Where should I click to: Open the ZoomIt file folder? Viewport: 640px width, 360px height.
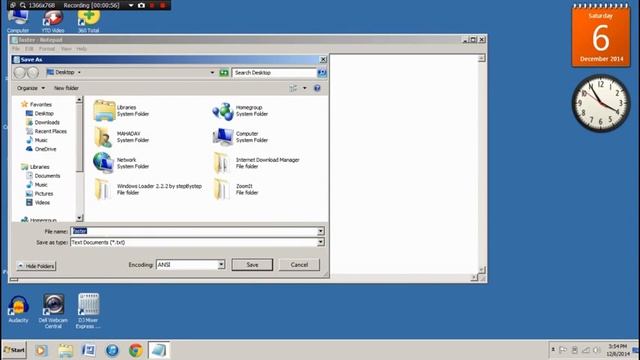236,189
